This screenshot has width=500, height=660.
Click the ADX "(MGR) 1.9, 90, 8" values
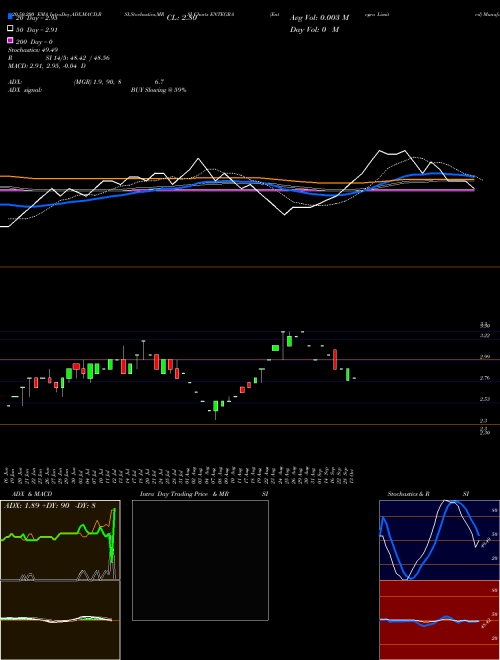pyautogui.click(x=97, y=82)
